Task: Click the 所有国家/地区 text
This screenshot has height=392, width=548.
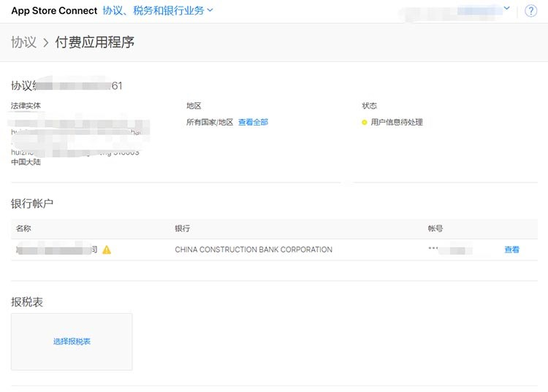Action: (210, 122)
